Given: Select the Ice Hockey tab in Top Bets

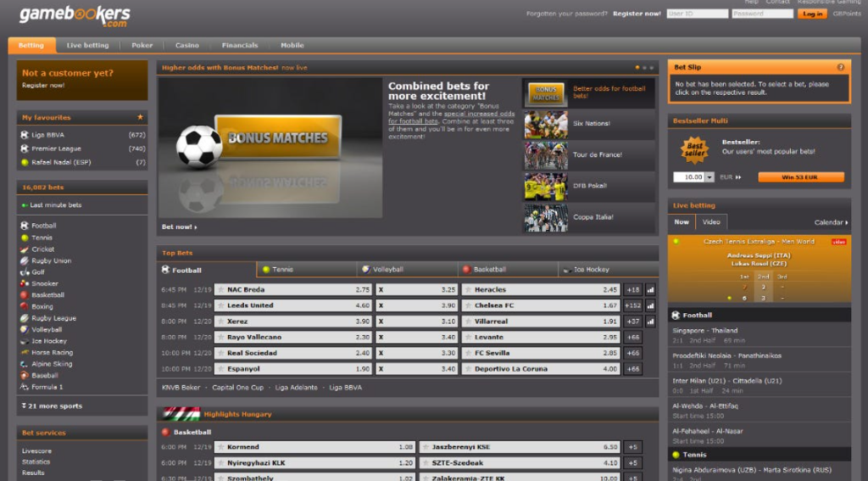Looking at the screenshot, I should 609,269.
